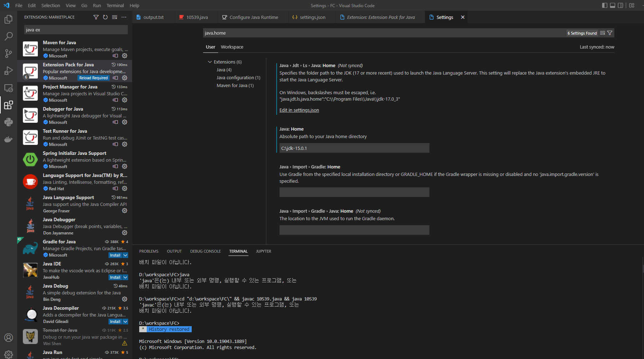This screenshot has width=644, height=359.
Task: Focus the extensions search box
Action: click(76, 30)
